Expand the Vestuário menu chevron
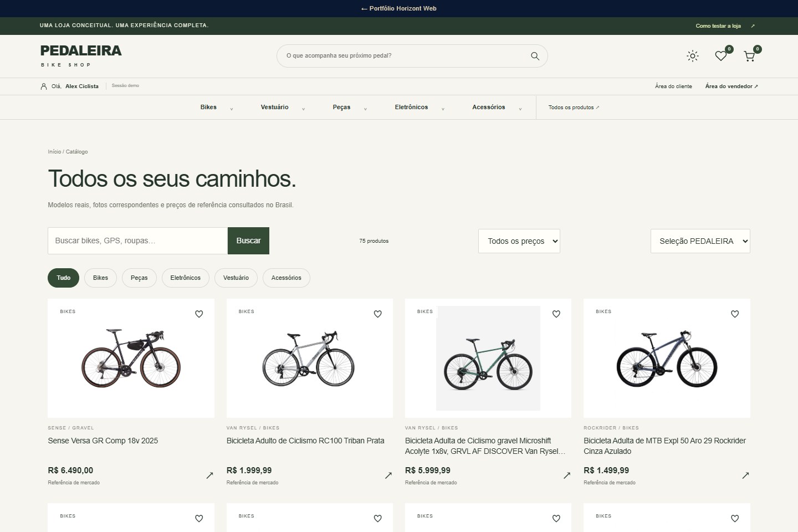 point(303,109)
